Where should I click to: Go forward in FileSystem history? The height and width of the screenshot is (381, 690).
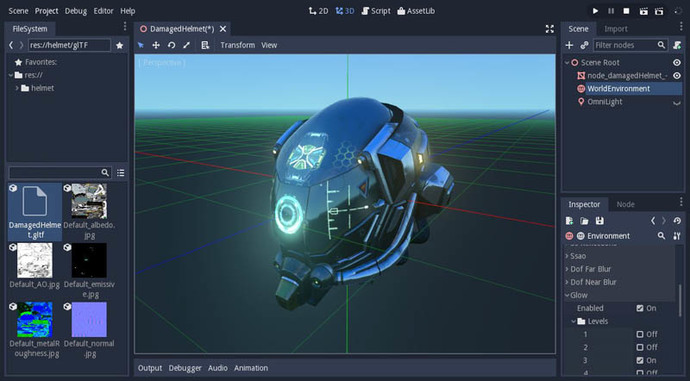pyautogui.click(x=21, y=45)
